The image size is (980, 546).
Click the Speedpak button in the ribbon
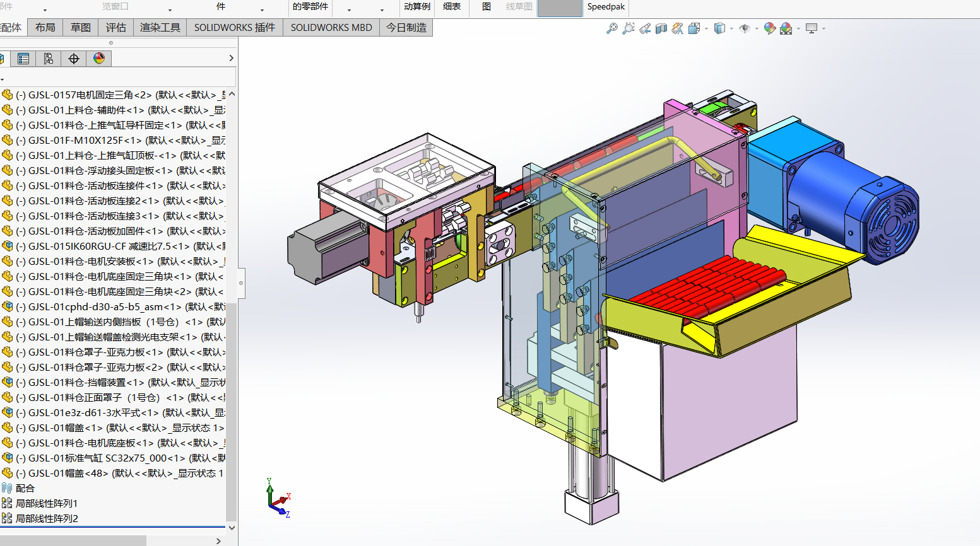606,7
